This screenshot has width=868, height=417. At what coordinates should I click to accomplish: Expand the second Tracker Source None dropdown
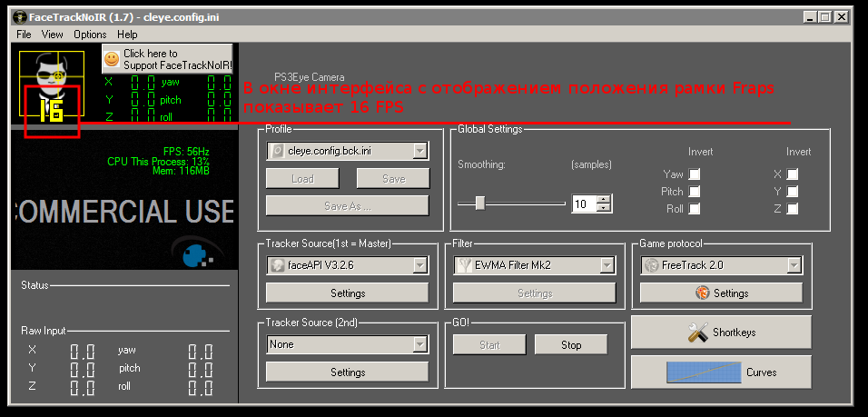[420, 344]
